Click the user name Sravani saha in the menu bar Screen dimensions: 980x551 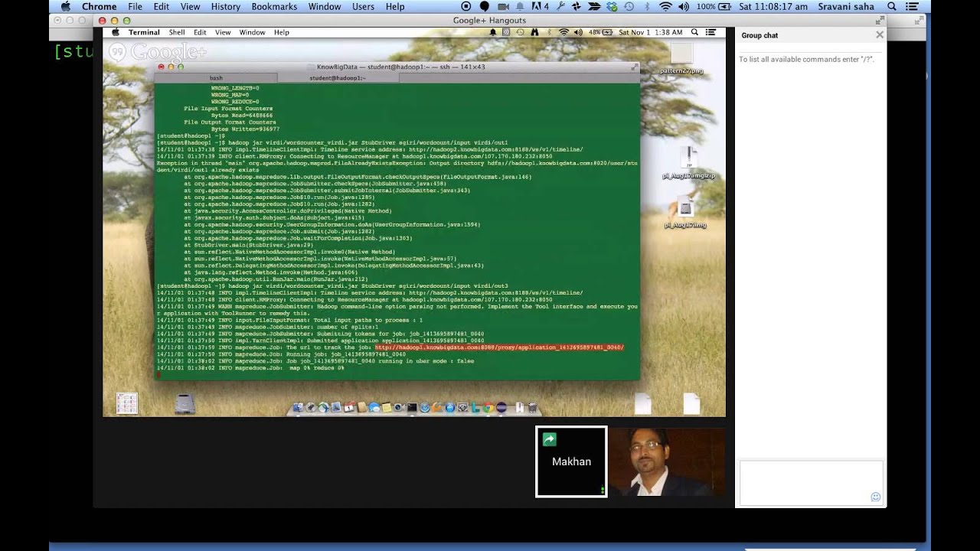tap(848, 6)
